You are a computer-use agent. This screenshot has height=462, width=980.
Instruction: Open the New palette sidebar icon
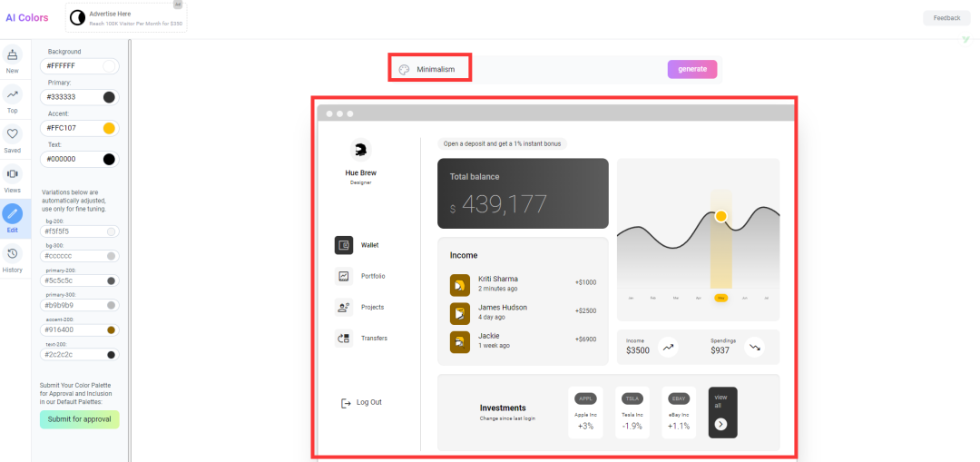click(x=13, y=54)
